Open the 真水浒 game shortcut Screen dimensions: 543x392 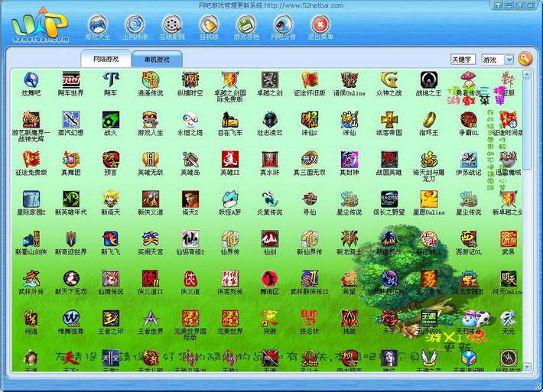pyautogui.click(x=270, y=160)
